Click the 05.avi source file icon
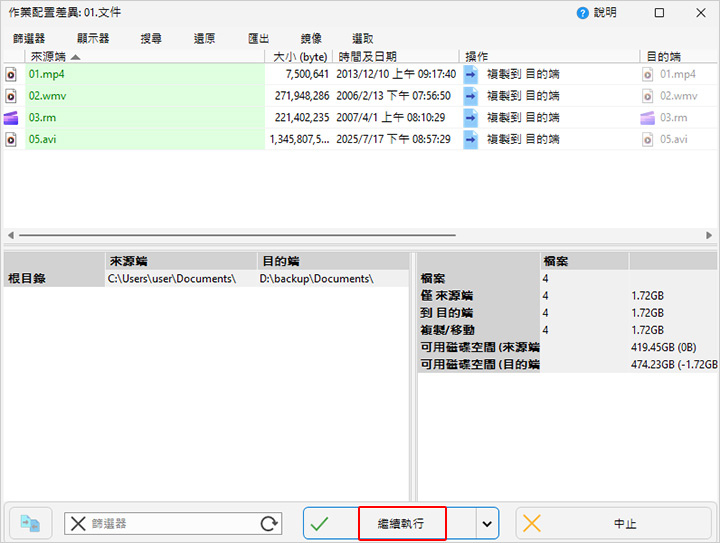 pyautogui.click(x=11, y=140)
